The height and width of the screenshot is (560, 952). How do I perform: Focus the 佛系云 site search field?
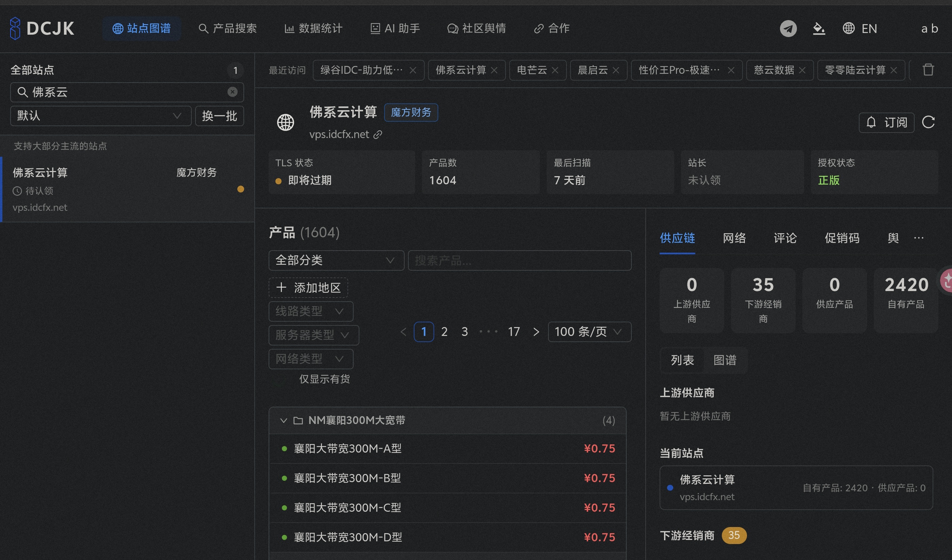coord(127,92)
